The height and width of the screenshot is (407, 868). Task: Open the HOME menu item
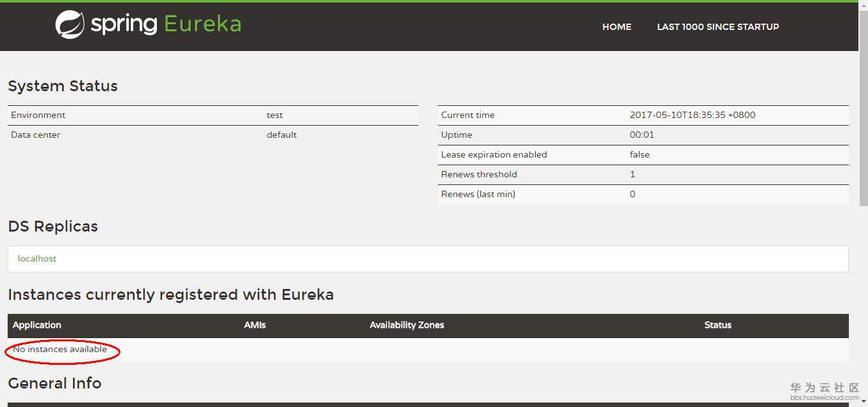tap(617, 27)
